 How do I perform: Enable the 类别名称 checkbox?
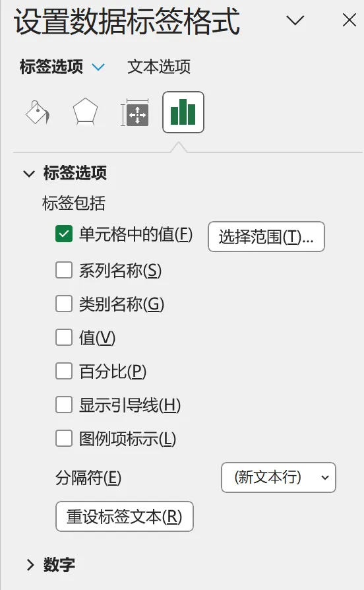(x=64, y=304)
